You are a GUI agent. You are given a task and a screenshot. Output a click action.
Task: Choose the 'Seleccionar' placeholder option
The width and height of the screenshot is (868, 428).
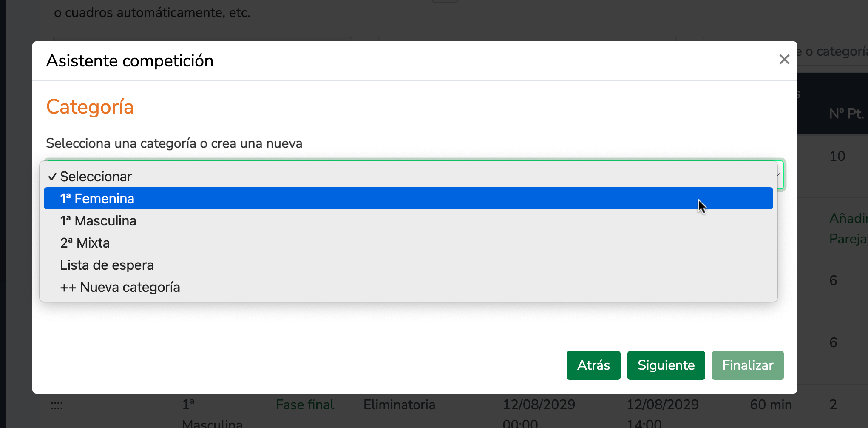[x=96, y=177]
